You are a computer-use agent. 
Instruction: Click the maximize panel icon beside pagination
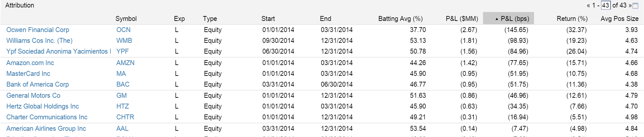pyautogui.click(x=635, y=6)
